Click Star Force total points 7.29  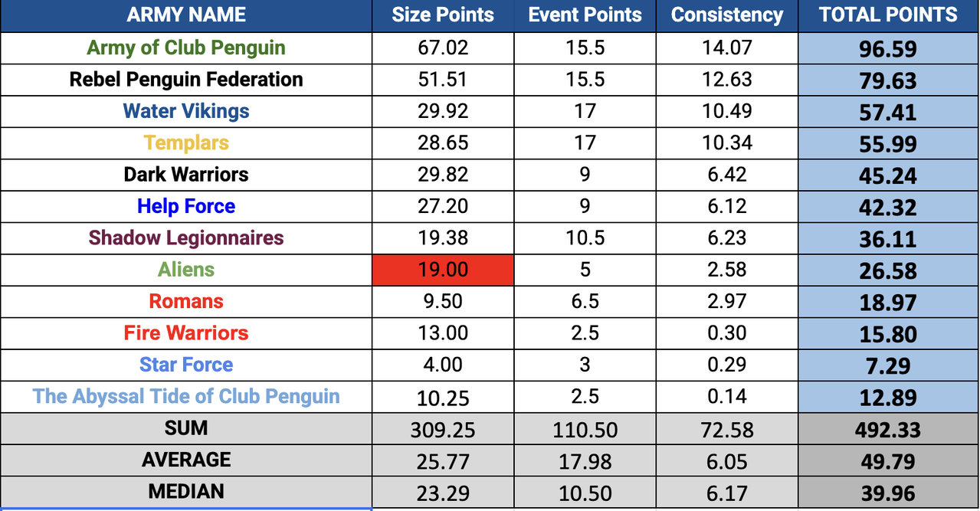[x=889, y=365]
